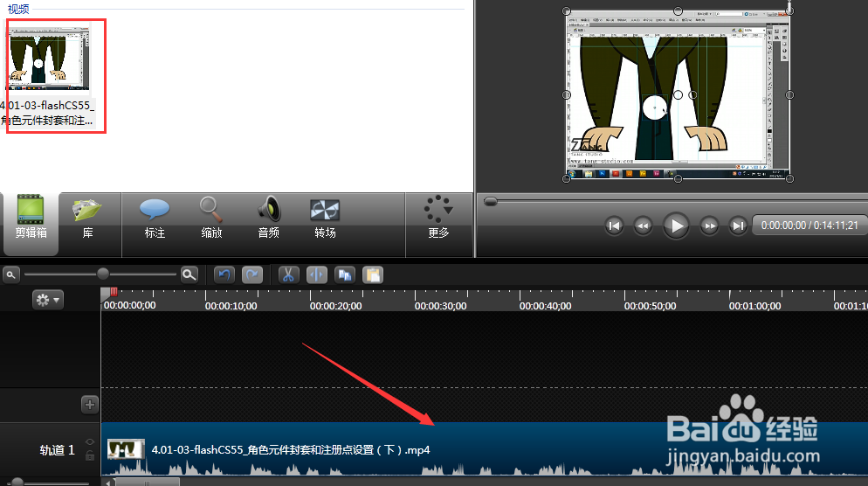This screenshot has height=486, width=868.
Task: Click the top-left resize handle of preview canvas
Action: [x=567, y=11]
